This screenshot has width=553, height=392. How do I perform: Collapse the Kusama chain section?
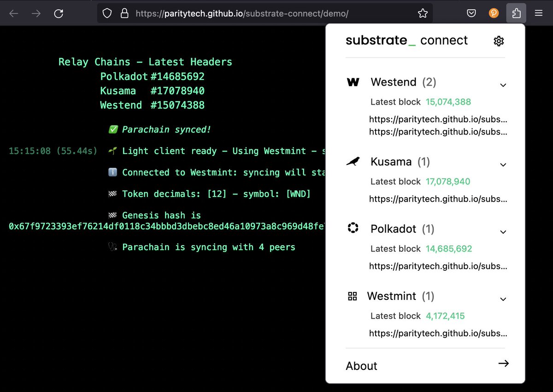[x=503, y=164]
